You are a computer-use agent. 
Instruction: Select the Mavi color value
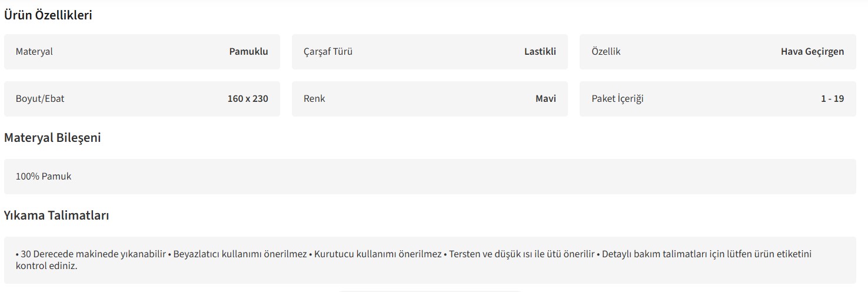click(546, 99)
